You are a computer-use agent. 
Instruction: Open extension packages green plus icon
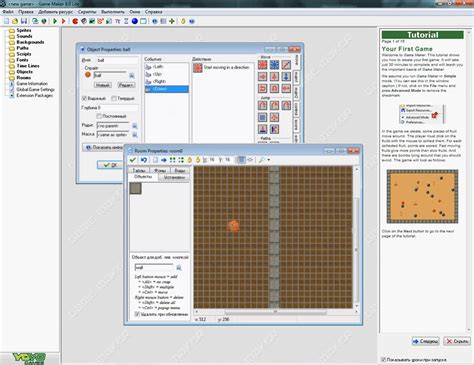click(x=172, y=21)
